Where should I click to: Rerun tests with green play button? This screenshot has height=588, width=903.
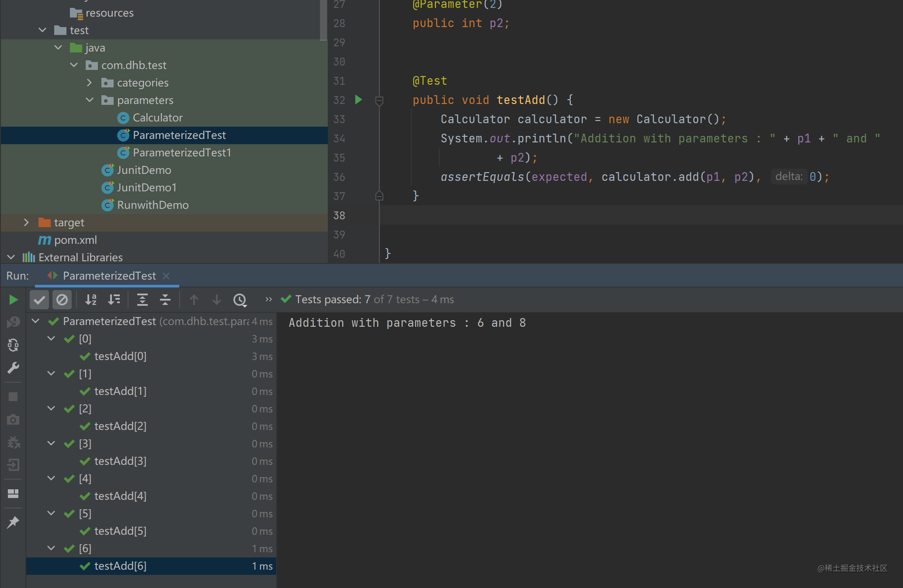tap(14, 300)
